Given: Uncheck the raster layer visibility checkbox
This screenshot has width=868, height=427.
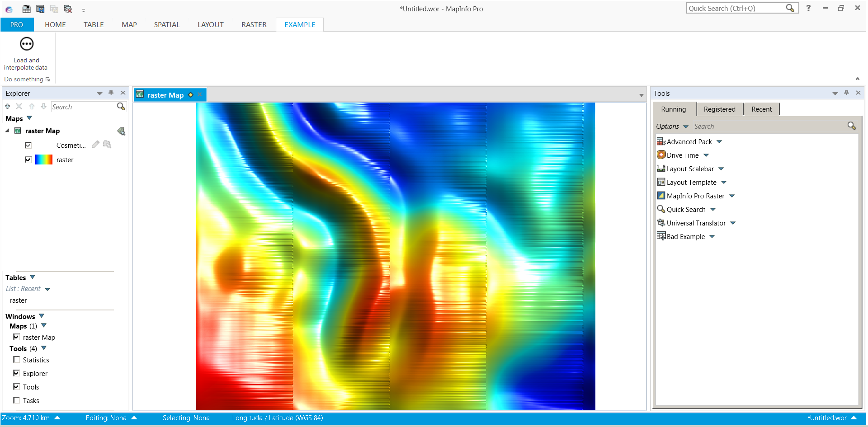Looking at the screenshot, I should point(28,160).
